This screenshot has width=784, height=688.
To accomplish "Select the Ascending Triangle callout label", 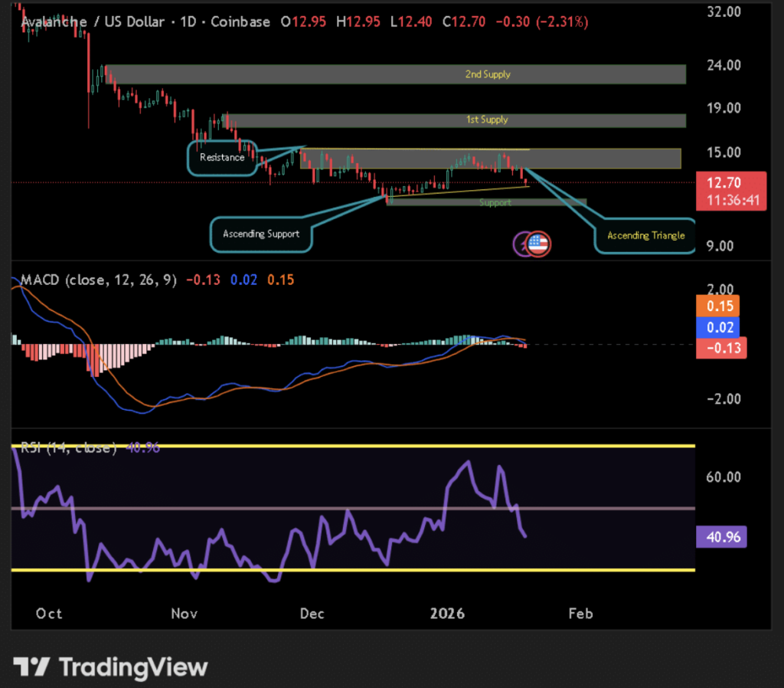I will click(645, 235).
